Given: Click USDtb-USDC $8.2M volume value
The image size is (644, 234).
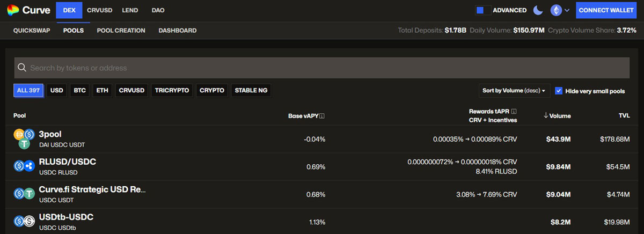Looking at the screenshot, I should point(560,221).
